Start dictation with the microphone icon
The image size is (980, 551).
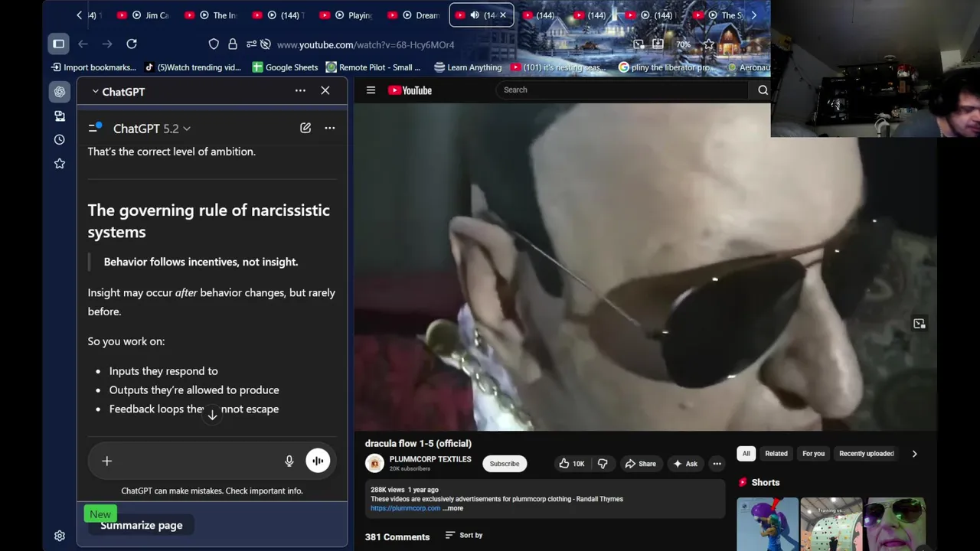point(289,461)
